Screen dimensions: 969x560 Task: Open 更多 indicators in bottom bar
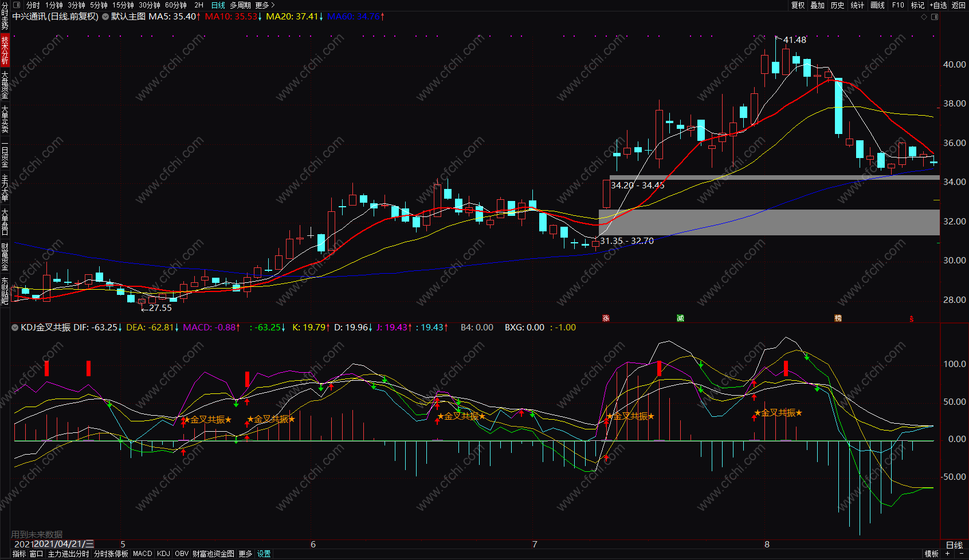pyautogui.click(x=245, y=554)
